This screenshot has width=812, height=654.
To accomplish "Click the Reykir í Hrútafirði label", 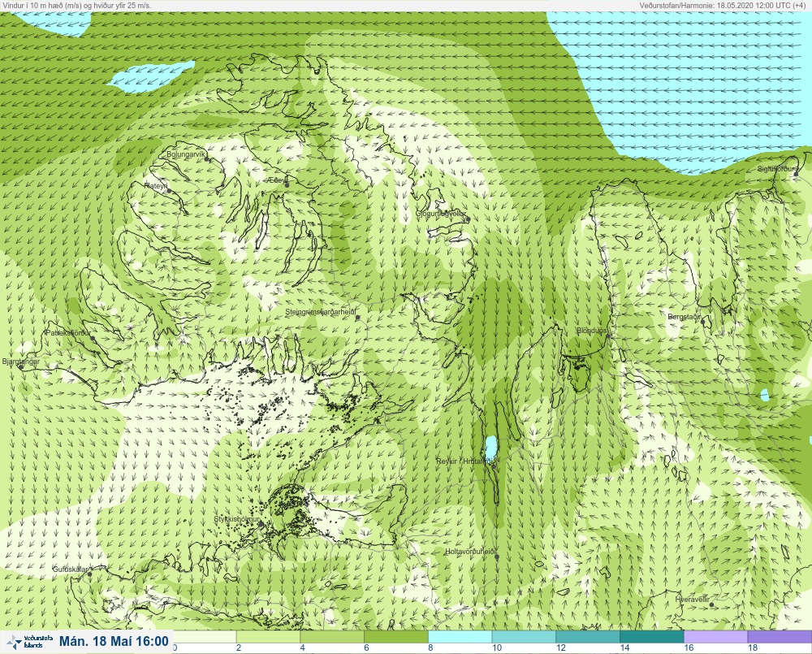I will 464,461.
